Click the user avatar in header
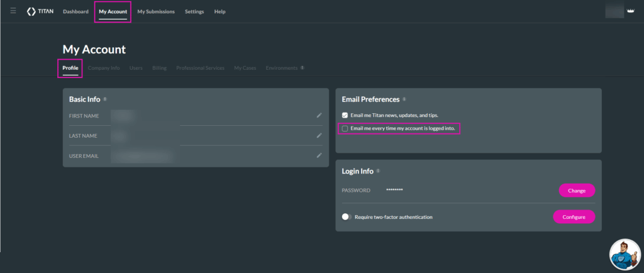644x273 pixels. 613,11
